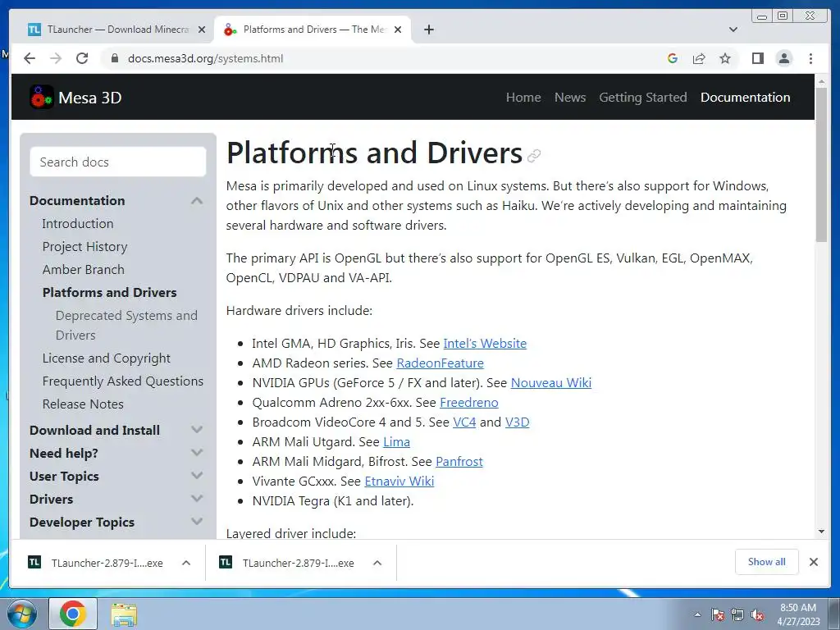Click the site lock icon in address bar

tap(114, 58)
